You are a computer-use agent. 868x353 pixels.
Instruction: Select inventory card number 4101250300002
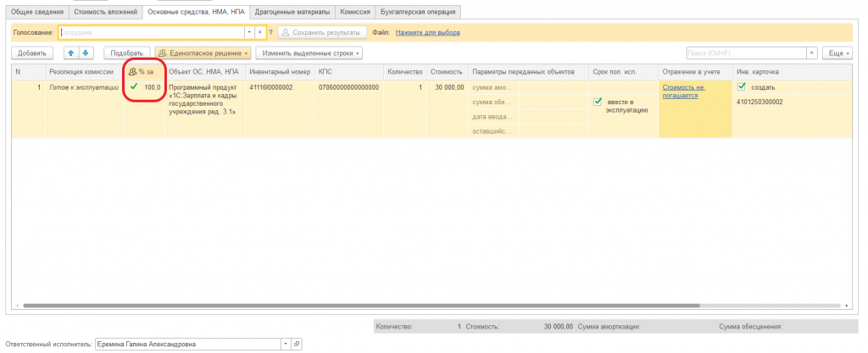click(x=760, y=102)
